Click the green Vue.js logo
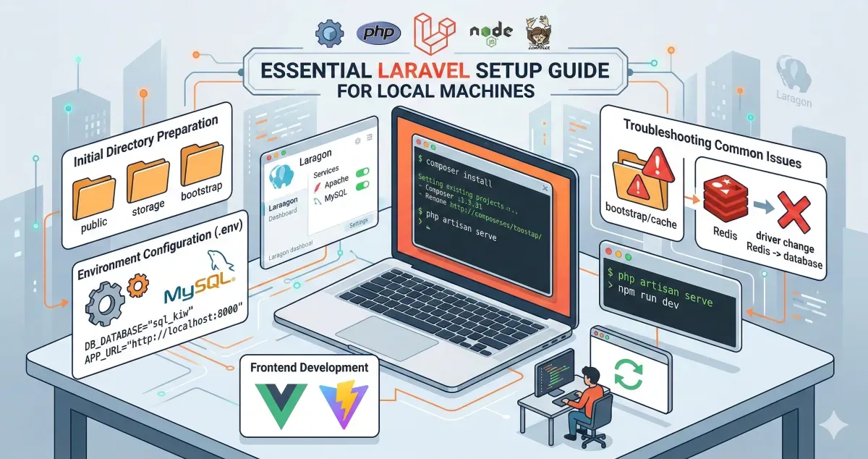The width and height of the screenshot is (868, 459). point(275,404)
